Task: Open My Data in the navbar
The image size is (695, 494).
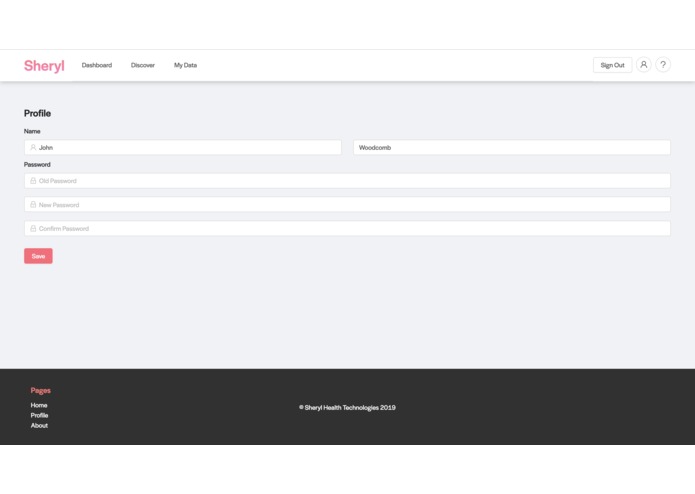Action: tap(185, 65)
